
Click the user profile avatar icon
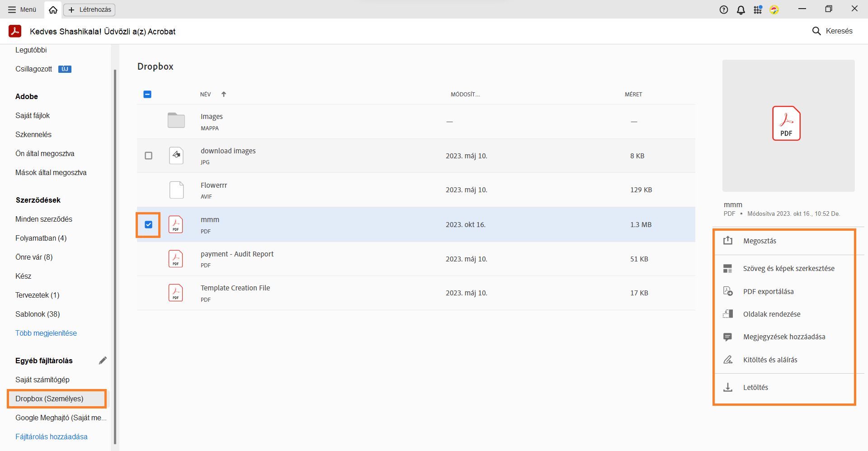(774, 9)
